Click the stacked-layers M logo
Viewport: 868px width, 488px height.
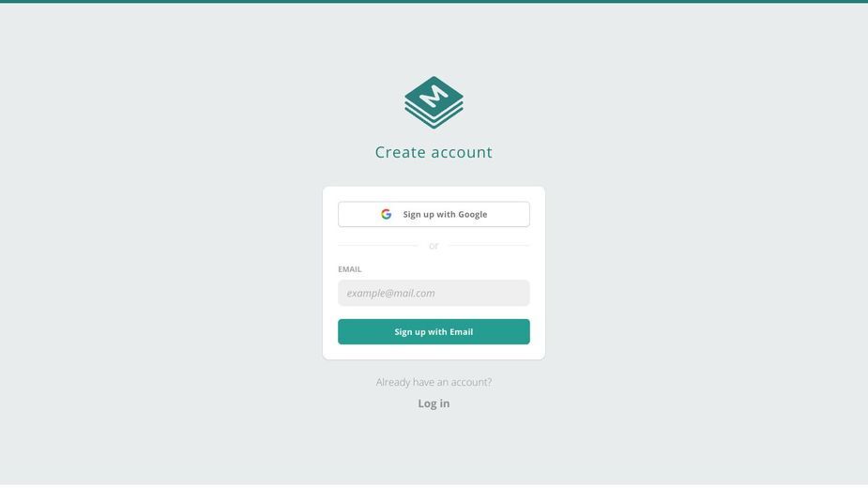point(434,102)
